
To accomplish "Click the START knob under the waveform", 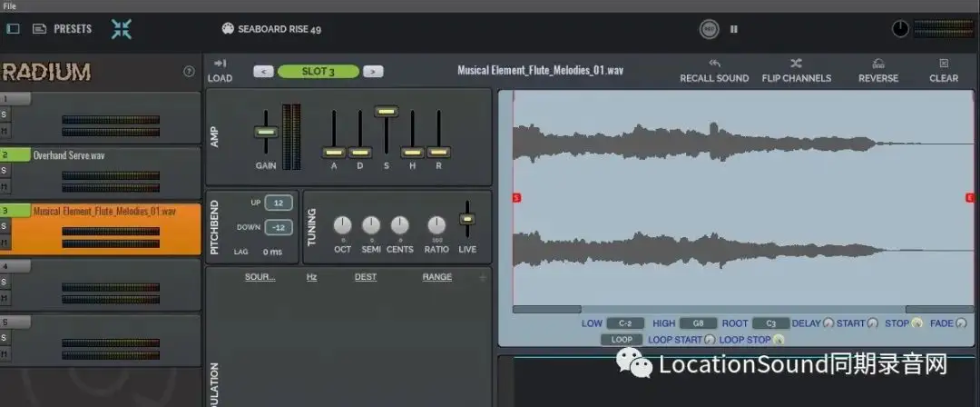I will [873, 323].
